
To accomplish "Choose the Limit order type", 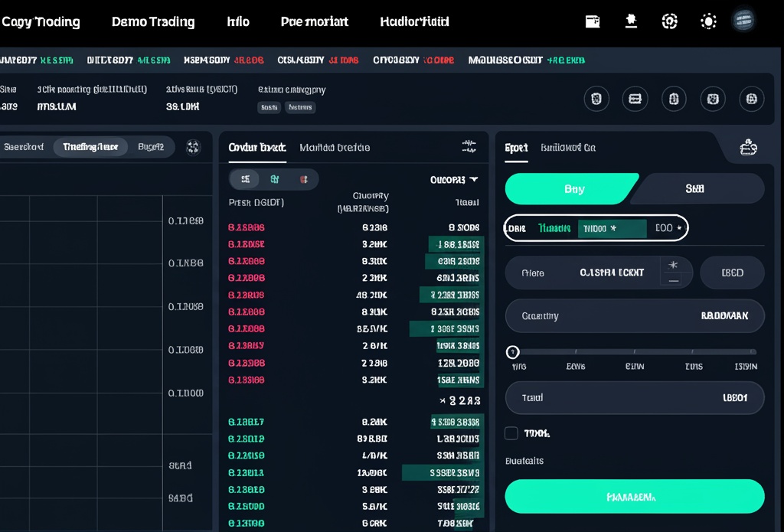I will tap(517, 229).
